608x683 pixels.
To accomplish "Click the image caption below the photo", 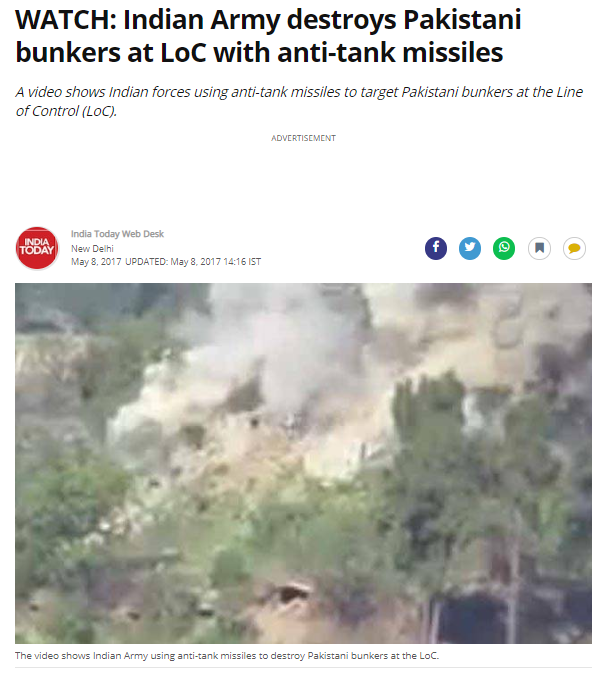I will (227, 656).
